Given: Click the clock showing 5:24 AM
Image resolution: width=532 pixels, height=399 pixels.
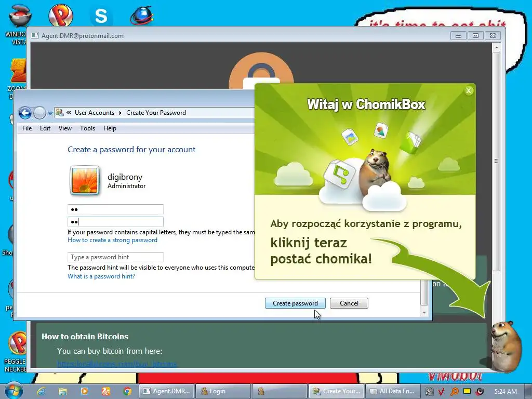Looking at the screenshot, I should (x=506, y=392).
